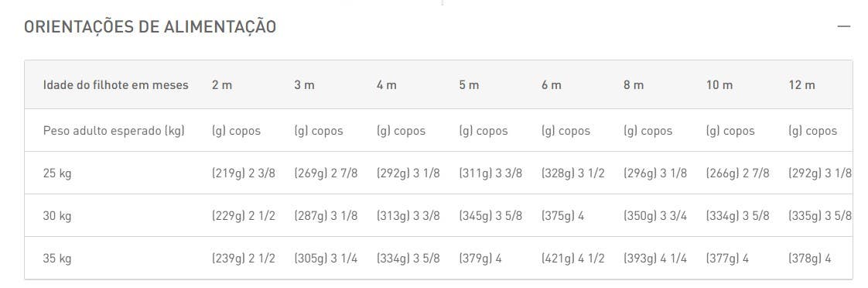Viewport: 868px width, 288px height.
Task: Click the (311g) 3 3/8 cell
Action: click(x=490, y=174)
